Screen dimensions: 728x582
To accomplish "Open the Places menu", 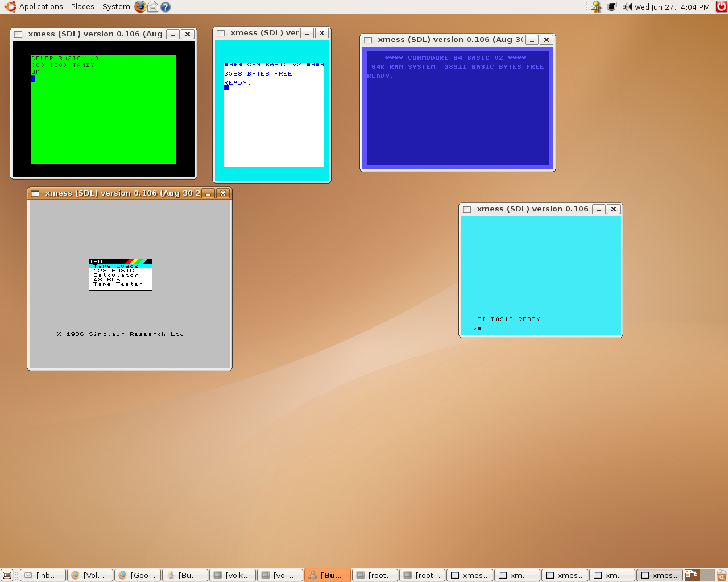I will [x=82, y=7].
